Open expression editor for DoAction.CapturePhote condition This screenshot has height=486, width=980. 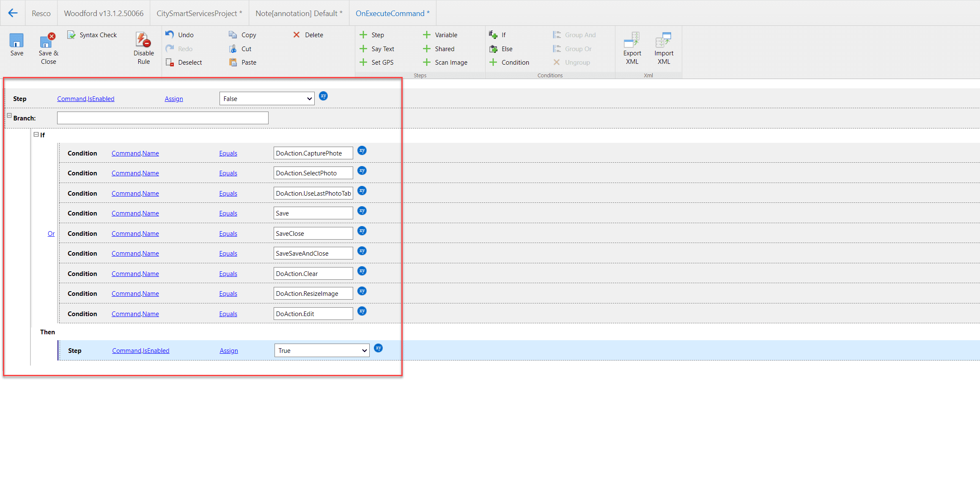coord(362,150)
